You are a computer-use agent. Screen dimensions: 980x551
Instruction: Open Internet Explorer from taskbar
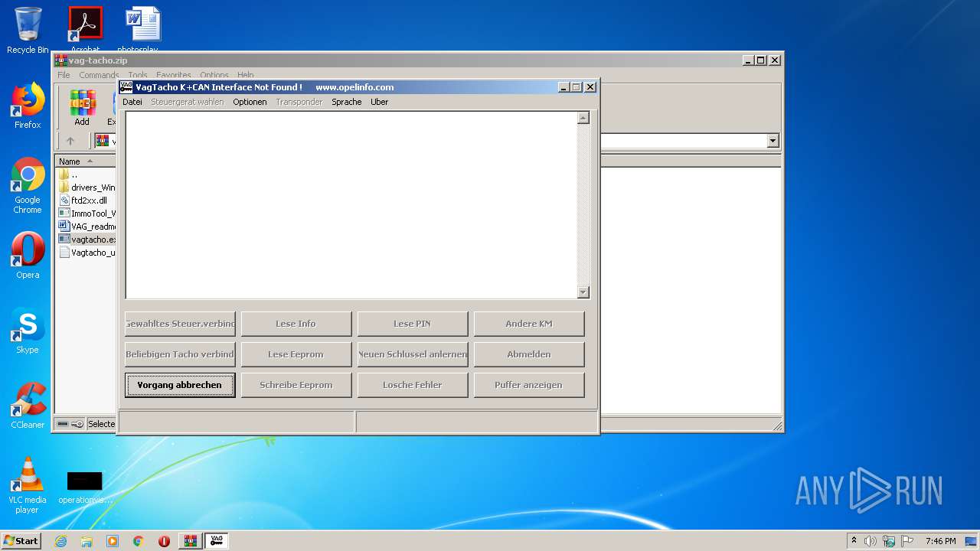[x=60, y=541]
